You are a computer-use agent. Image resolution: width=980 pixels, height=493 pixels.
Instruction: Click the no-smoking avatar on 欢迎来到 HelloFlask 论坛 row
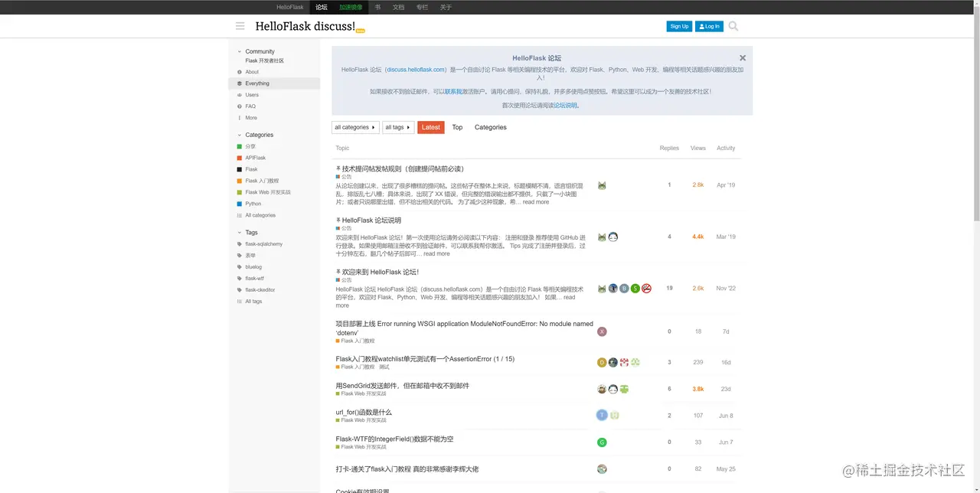[646, 289]
